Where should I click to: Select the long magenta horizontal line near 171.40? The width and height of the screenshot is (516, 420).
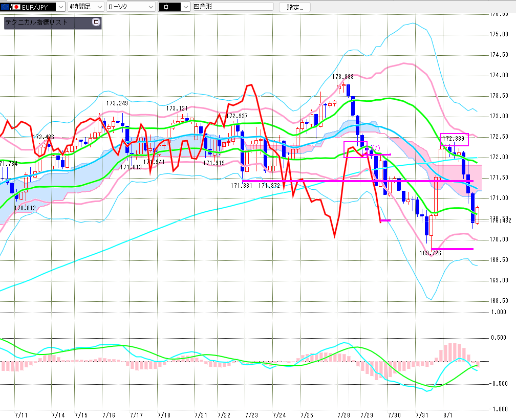(x=358, y=181)
